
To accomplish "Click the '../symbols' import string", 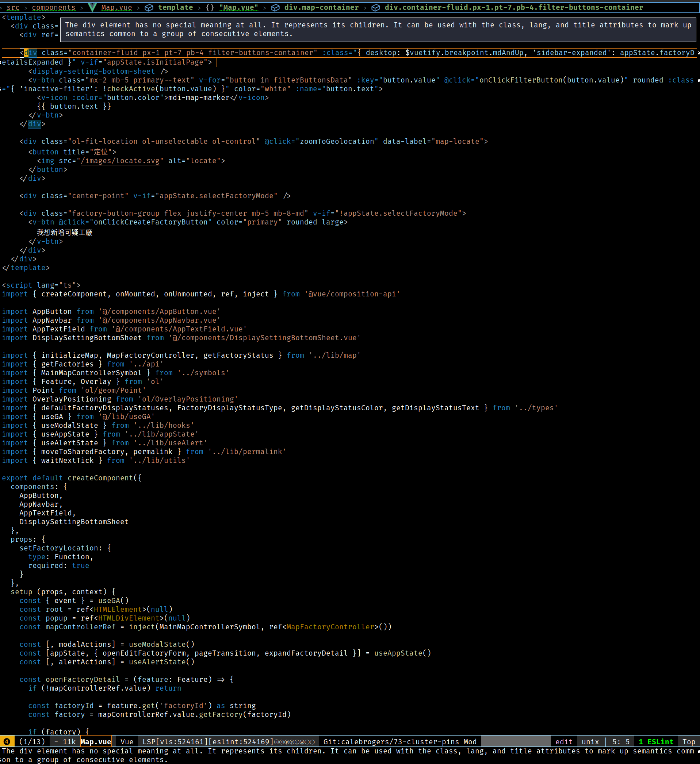I will pos(204,373).
